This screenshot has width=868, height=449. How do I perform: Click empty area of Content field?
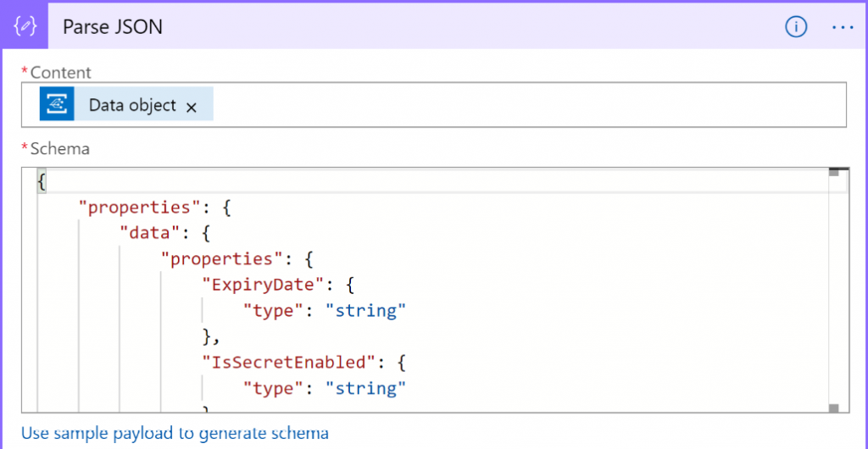(x=526, y=105)
